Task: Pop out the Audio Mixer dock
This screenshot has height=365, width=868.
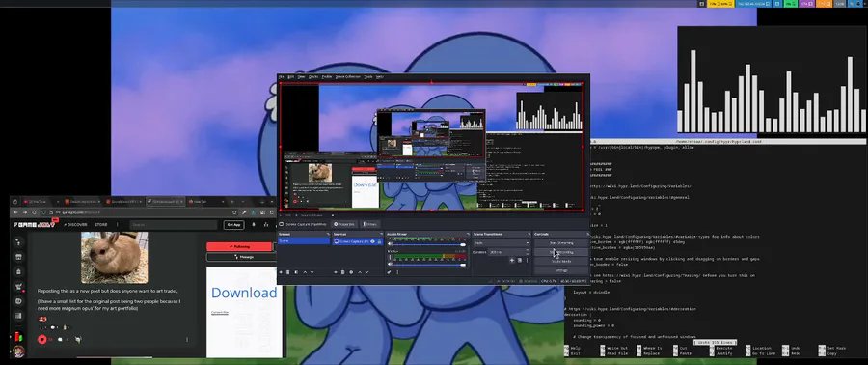Action: pos(469,234)
